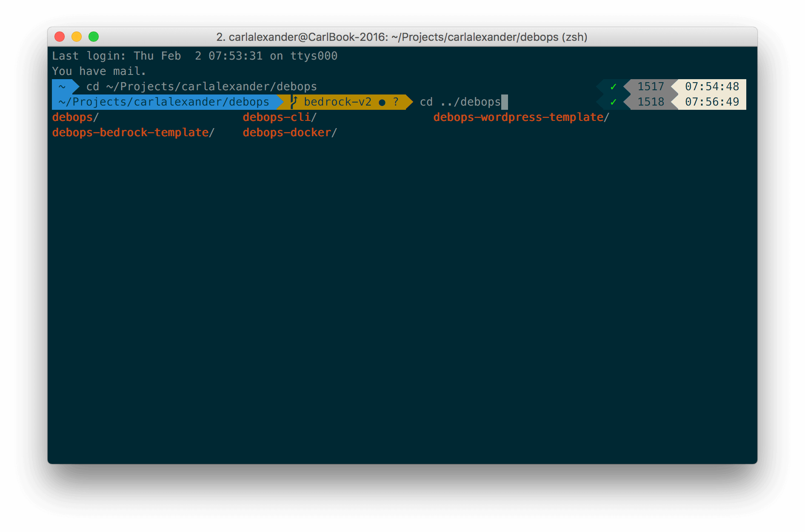This screenshot has width=805, height=532.
Task: Zoom the window with green button
Action: (94, 37)
